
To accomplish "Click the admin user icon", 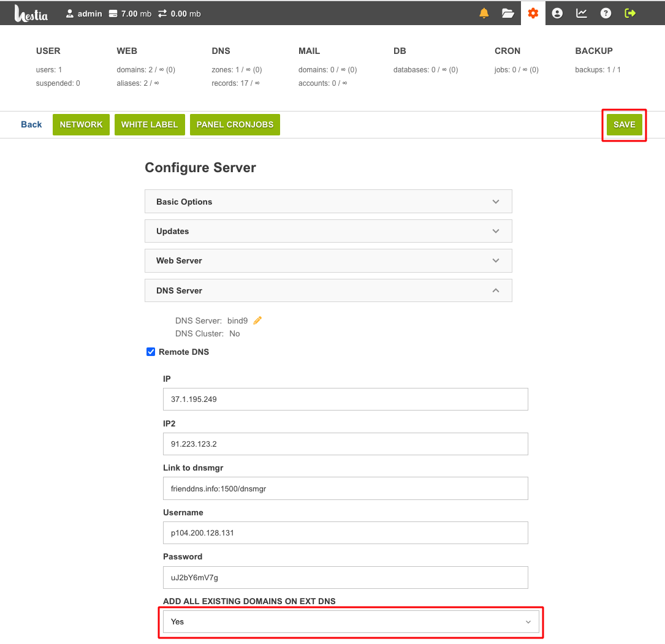I will tap(69, 13).
